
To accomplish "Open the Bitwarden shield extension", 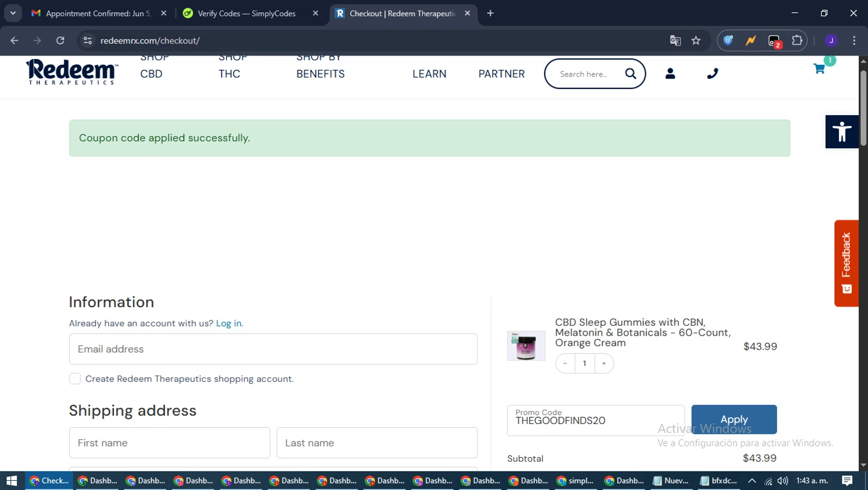I will click(729, 40).
